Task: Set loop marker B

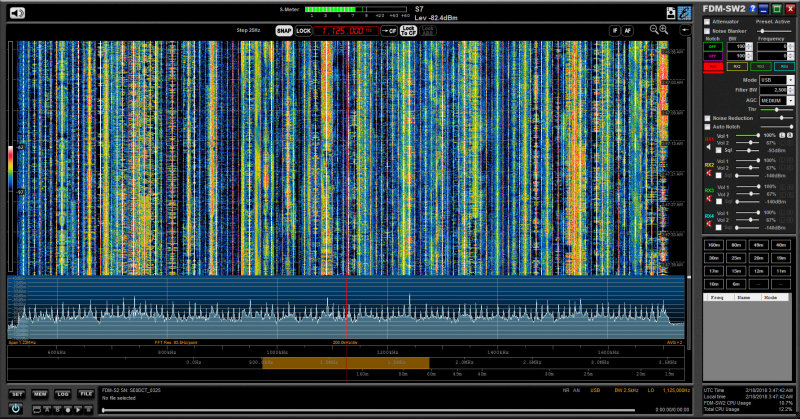Action: (57, 410)
